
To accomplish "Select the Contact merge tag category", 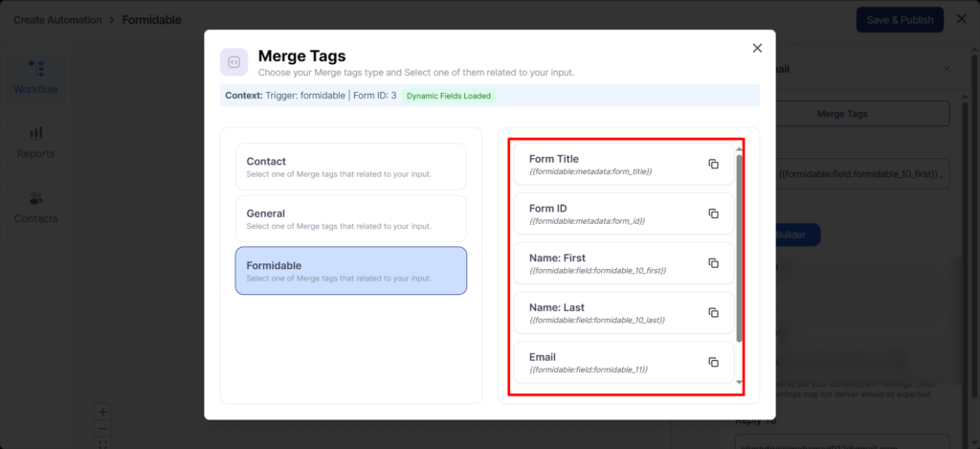I will 350,167.
